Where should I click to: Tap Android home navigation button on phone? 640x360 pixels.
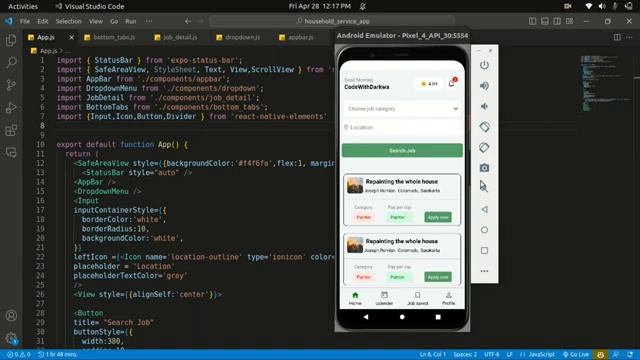click(x=402, y=317)
